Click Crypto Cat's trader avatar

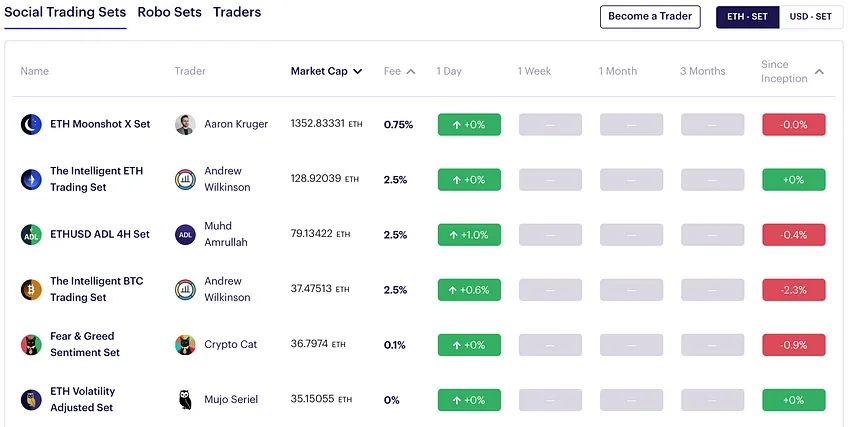tap(185, 345)
